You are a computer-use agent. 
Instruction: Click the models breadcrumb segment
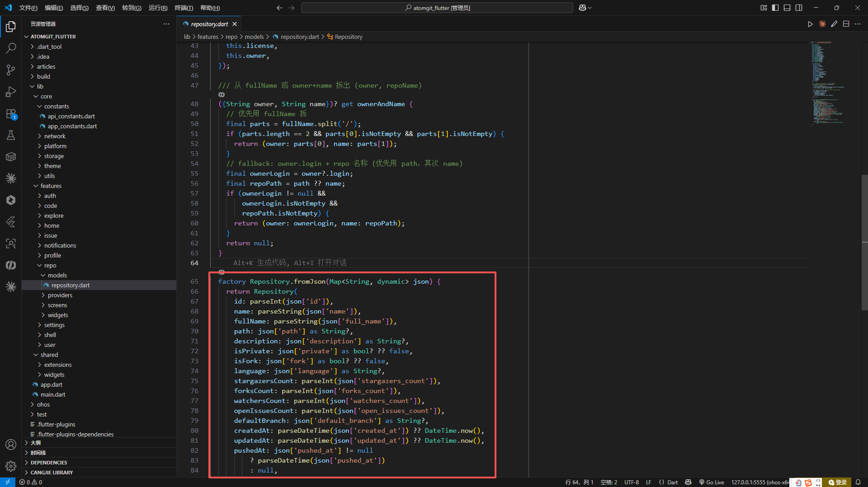click(x=254, y=37)
